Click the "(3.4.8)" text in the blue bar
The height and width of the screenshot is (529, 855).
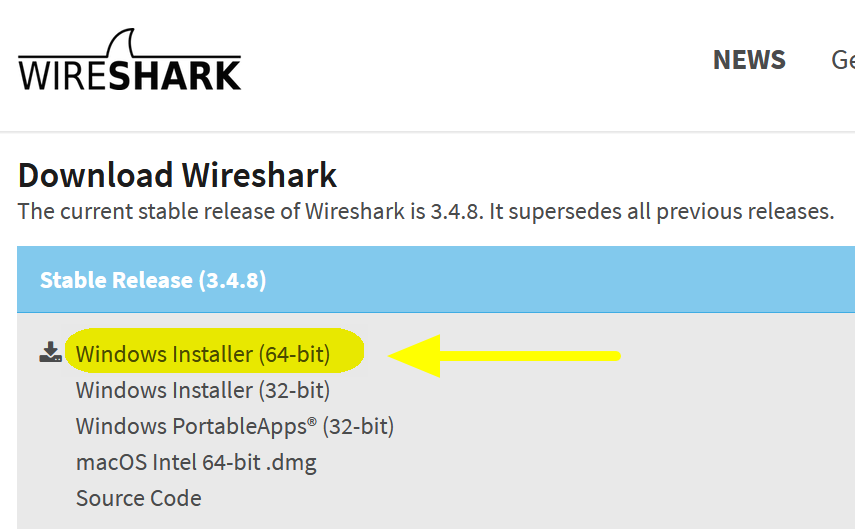pos(231,280)
